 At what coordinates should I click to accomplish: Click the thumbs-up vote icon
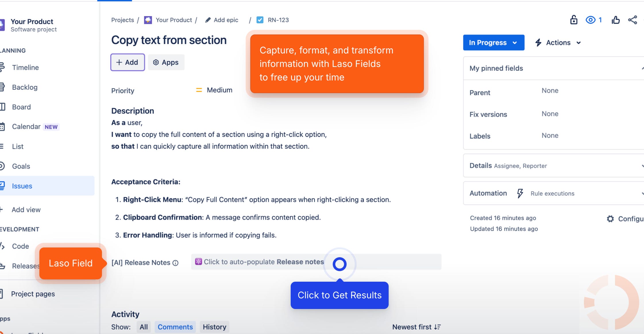pos(615,20)
